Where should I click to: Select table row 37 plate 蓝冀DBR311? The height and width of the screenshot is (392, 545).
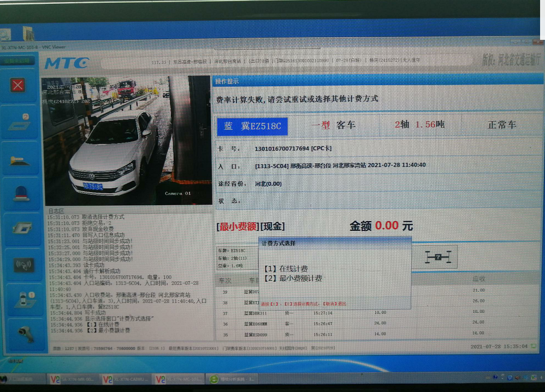(256, 313)
